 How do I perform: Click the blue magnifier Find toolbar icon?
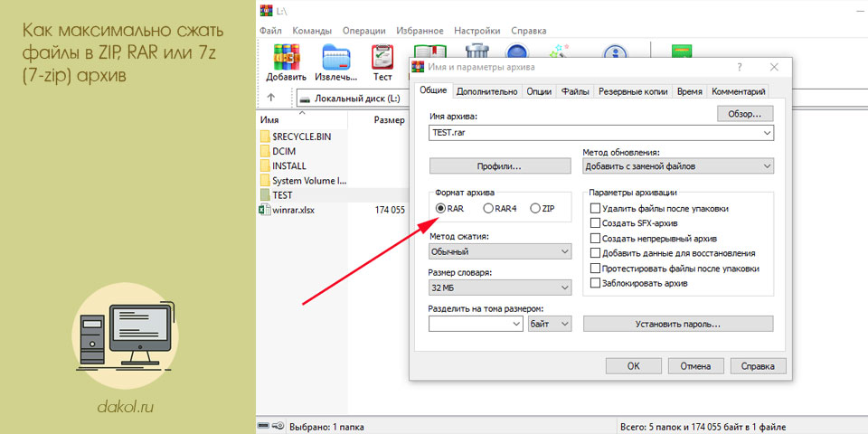[519, 50]
